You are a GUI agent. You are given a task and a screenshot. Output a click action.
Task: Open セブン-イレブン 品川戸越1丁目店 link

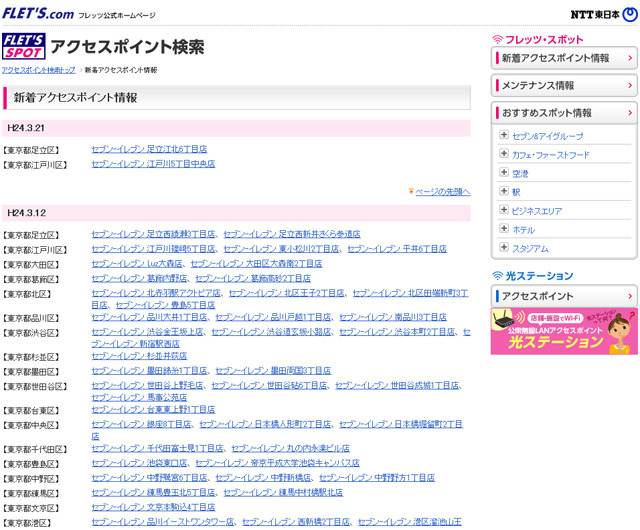click(x=273, y=317)
